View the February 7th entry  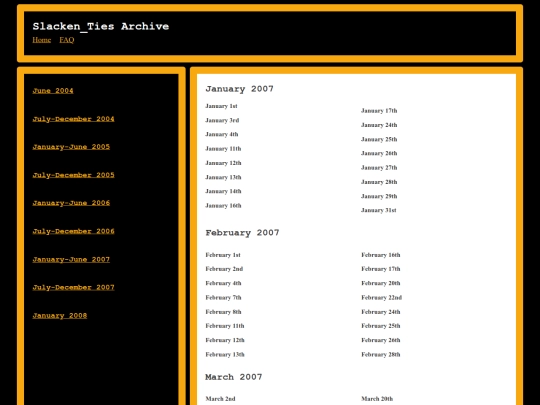pyautogui.click(x=223, y=298)
